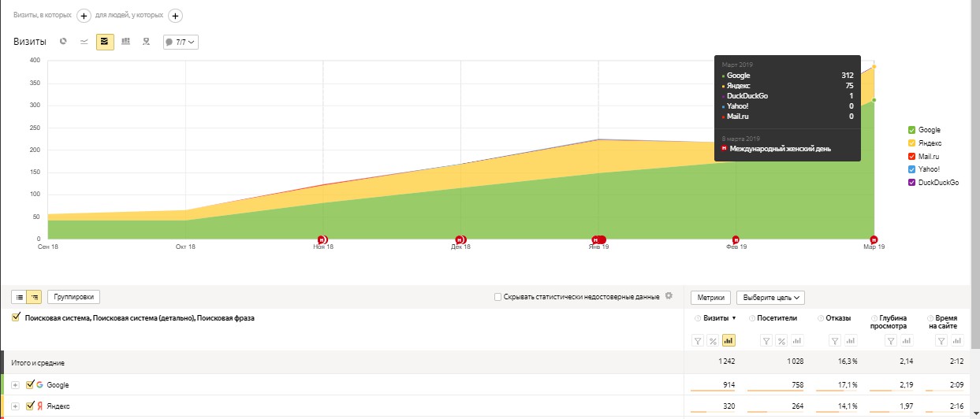980x419 pixels.
Task: Open the "Выберите цель" dropdown
Action: tap(772, 297)
